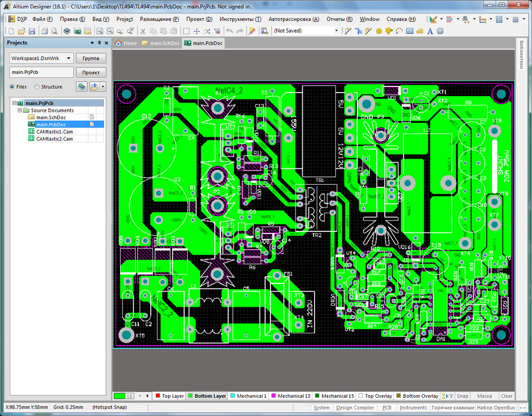Select the Files radio button
Image resolution: width=532 pixels, height=416 pixels.
pos(12,87)
